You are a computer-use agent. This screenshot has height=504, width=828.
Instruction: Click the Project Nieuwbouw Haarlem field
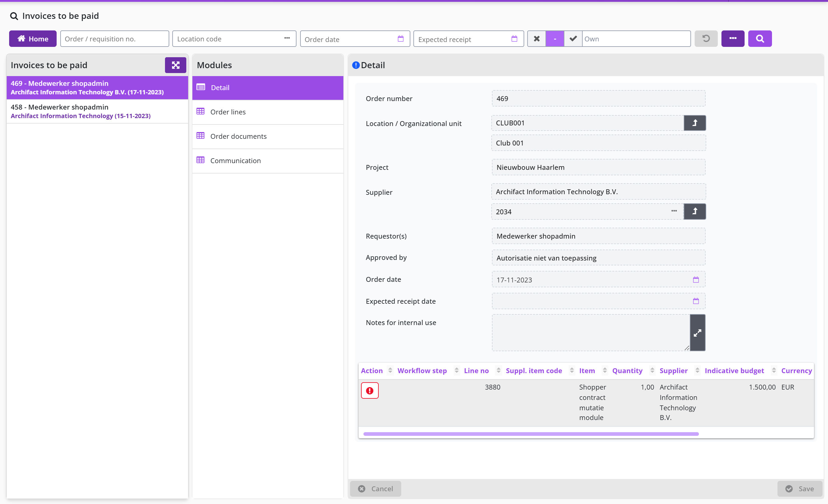click(598, 167)
